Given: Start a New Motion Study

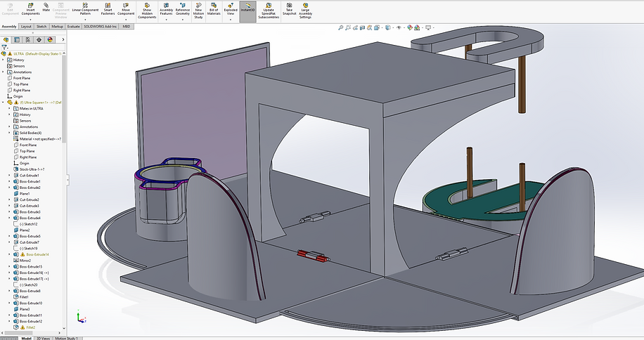Looking at the screenshot, I should 198,11.
